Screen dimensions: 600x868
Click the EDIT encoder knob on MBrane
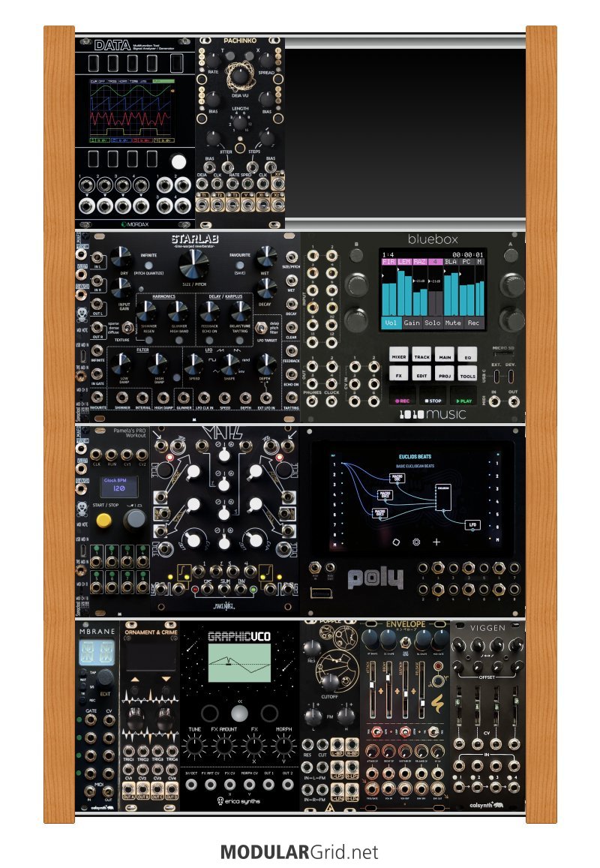[x=104, y=678]
